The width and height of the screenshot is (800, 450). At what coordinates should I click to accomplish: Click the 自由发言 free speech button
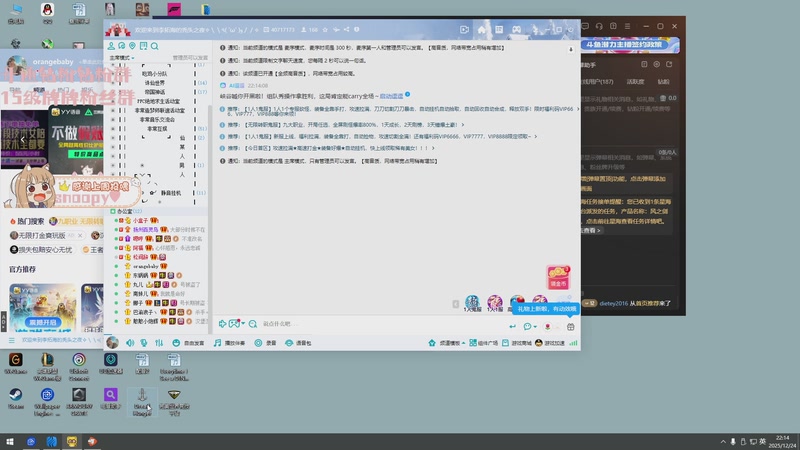188,343
